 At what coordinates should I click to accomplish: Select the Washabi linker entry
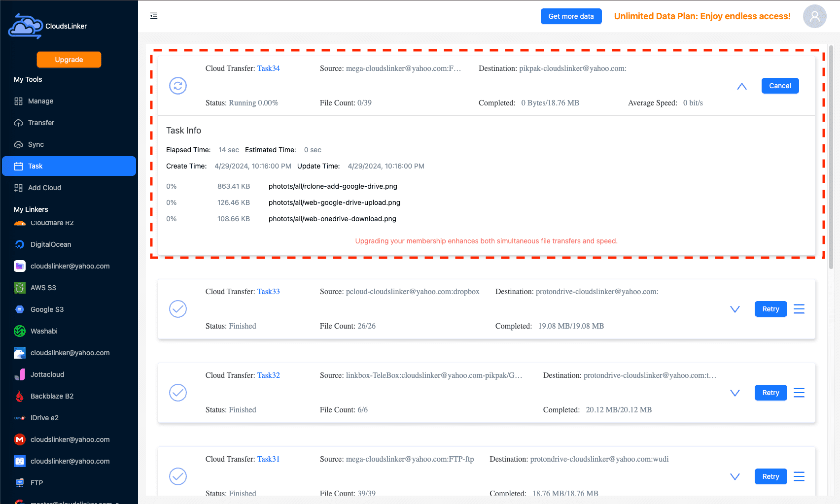(69, 331)
